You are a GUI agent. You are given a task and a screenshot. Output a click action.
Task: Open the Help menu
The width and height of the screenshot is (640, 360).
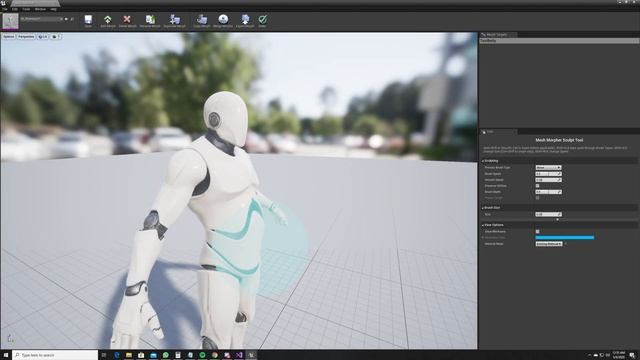[53, 9]
